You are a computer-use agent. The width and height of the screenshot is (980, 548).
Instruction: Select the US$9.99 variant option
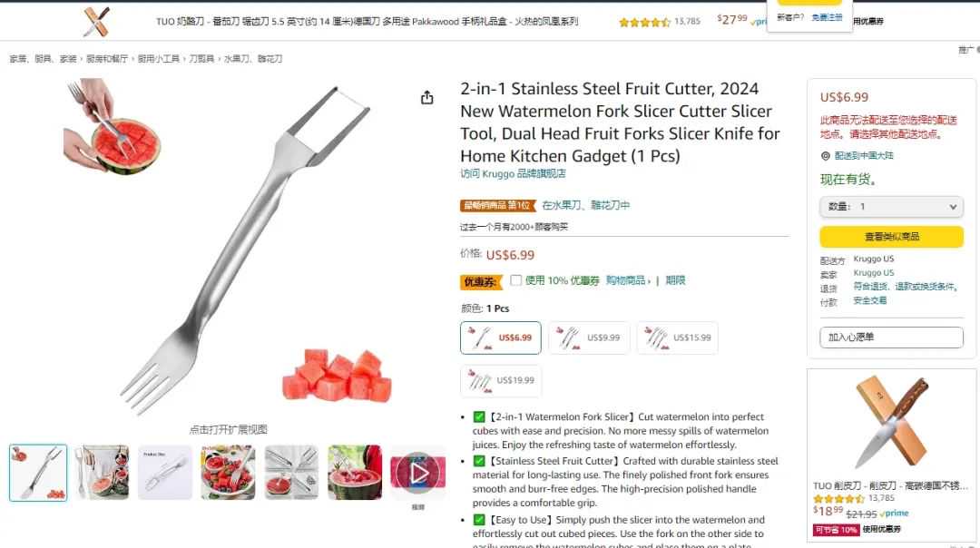point(589,338)
